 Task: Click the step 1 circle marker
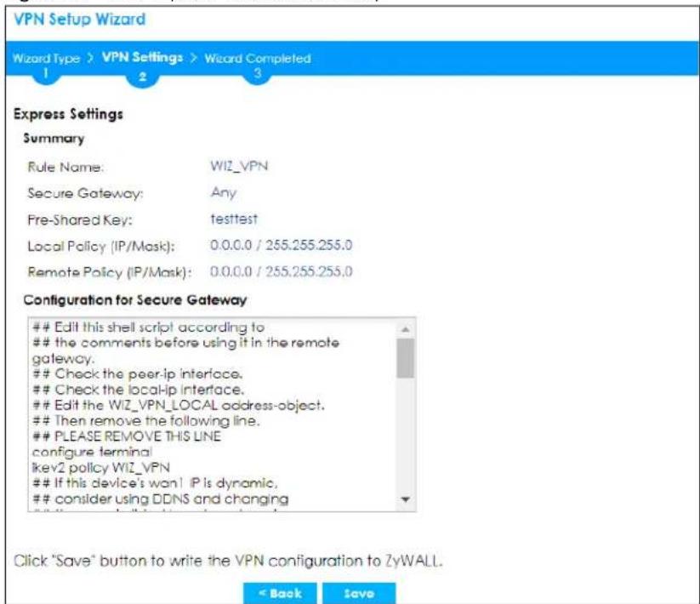pos(46,74)
